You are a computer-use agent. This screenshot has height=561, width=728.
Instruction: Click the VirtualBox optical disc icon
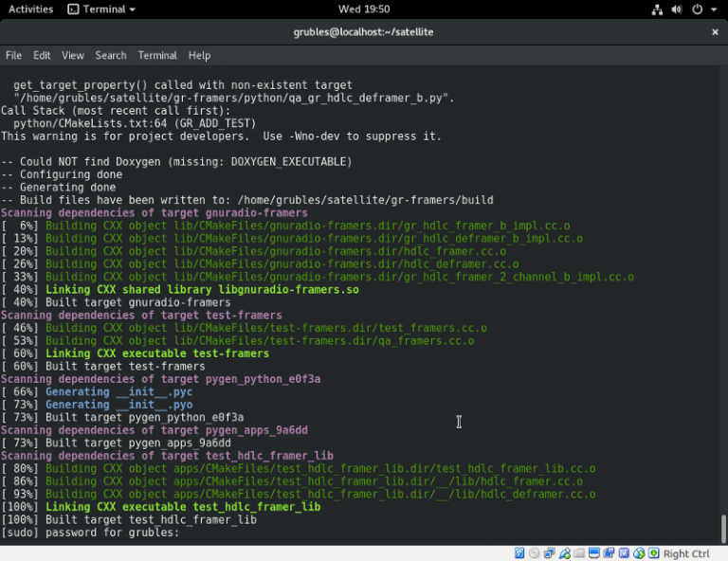(535, 553)
